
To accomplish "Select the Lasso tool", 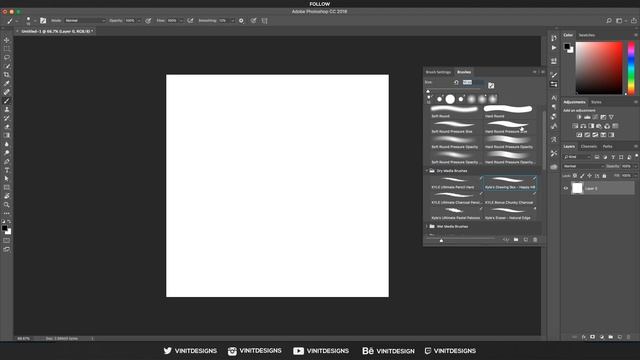I will point(7,57).
